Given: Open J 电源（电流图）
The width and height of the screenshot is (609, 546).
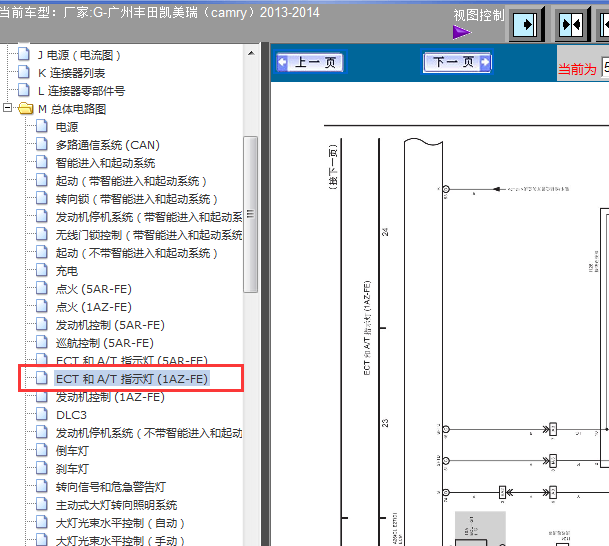Looking at the screenshot, I should [79, 55].
